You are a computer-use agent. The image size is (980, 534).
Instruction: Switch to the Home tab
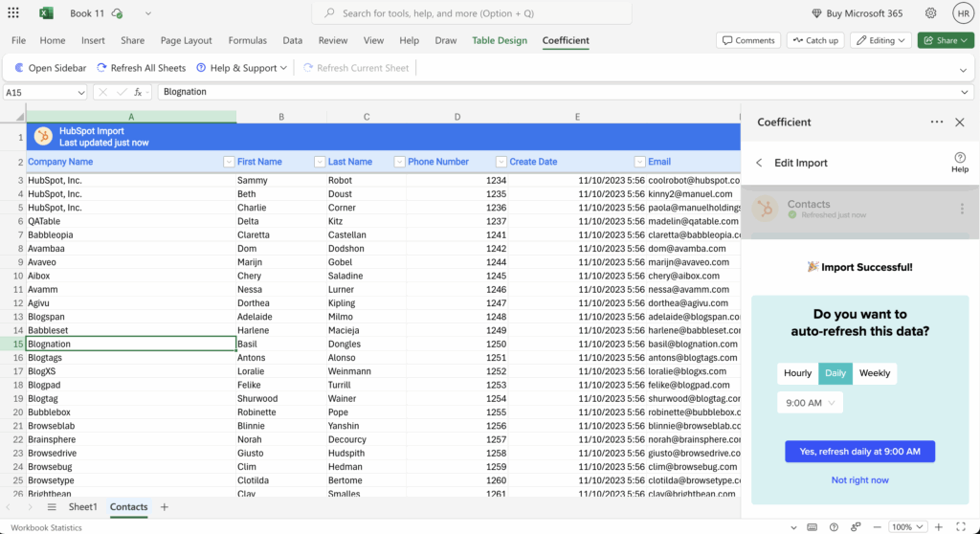[53, 40]
